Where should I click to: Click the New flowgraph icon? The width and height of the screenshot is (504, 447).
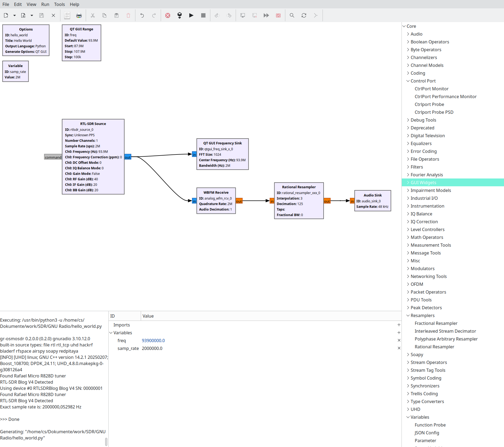tap(6, 15)
